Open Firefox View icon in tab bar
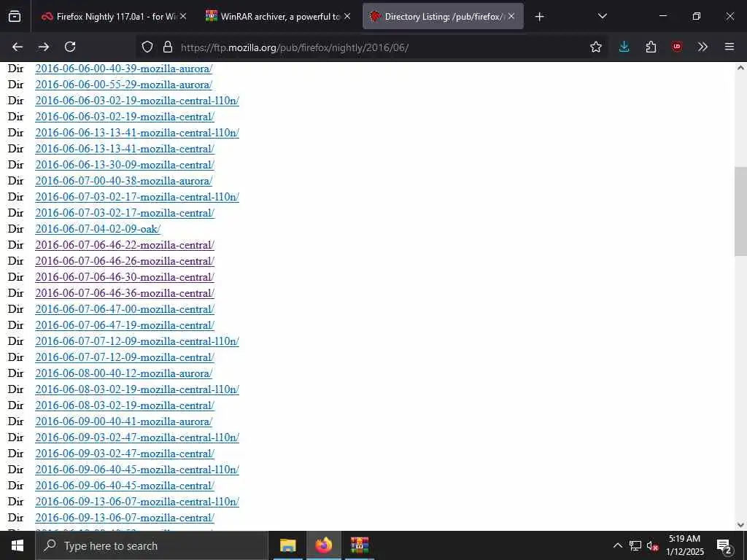747x560 pixels. [x=15, y=17]
